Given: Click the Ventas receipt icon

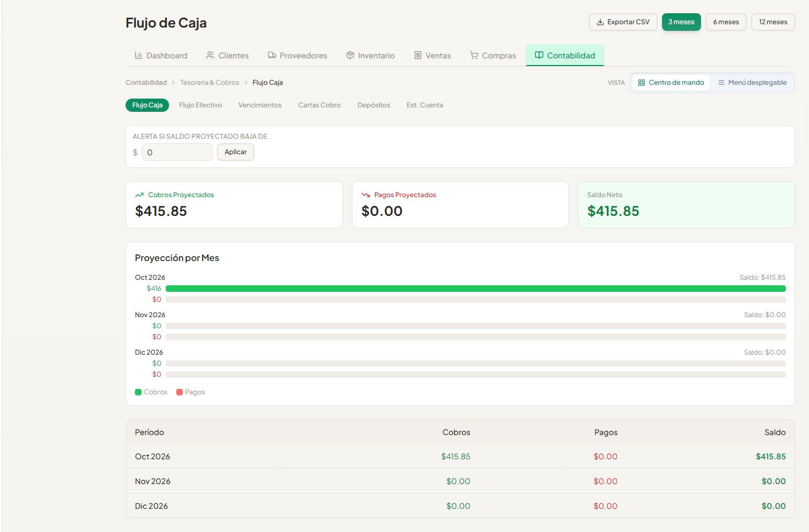Looking at the screenshot, I should (418, 55).
